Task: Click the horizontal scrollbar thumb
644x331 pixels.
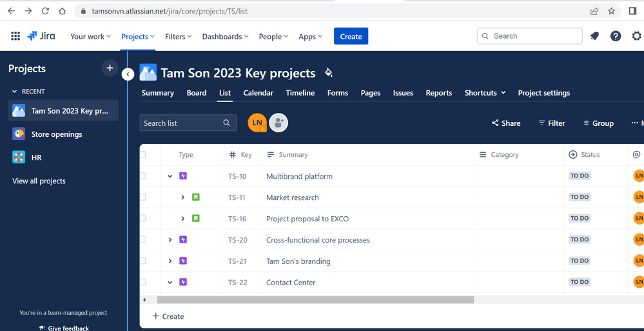Action: [x=315, y=300]
